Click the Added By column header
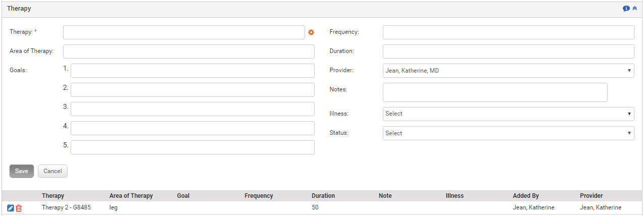 coord(525,196)
